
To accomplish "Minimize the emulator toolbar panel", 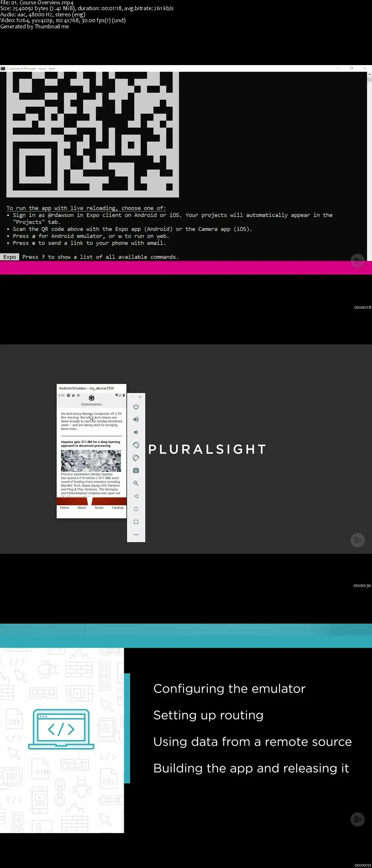I will click(x=132, y=397).
